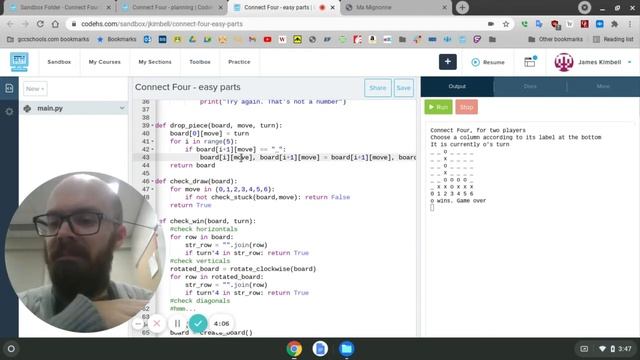Click the input cursor box in output console
Image resolution: width=640 pixels, height=360 pixels.
point(432,208)
